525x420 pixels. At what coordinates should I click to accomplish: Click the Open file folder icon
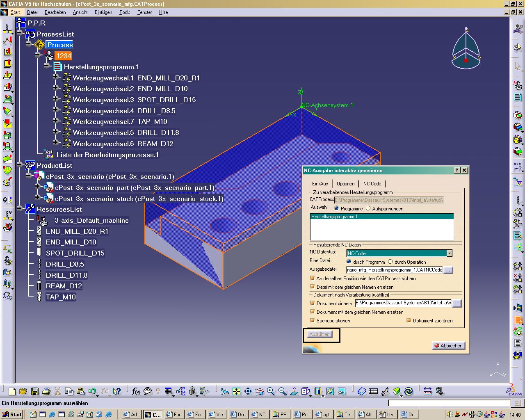tap(23, 391)
